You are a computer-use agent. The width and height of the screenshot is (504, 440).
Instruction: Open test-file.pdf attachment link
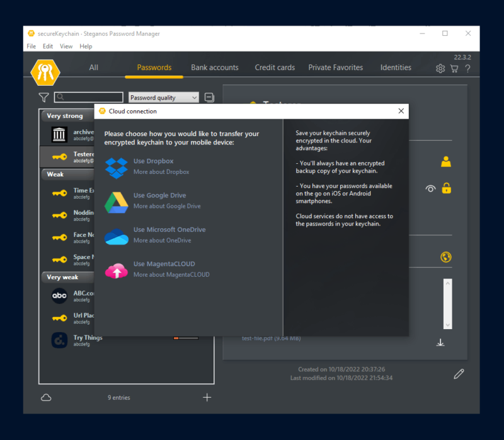(x=272, y=339)
